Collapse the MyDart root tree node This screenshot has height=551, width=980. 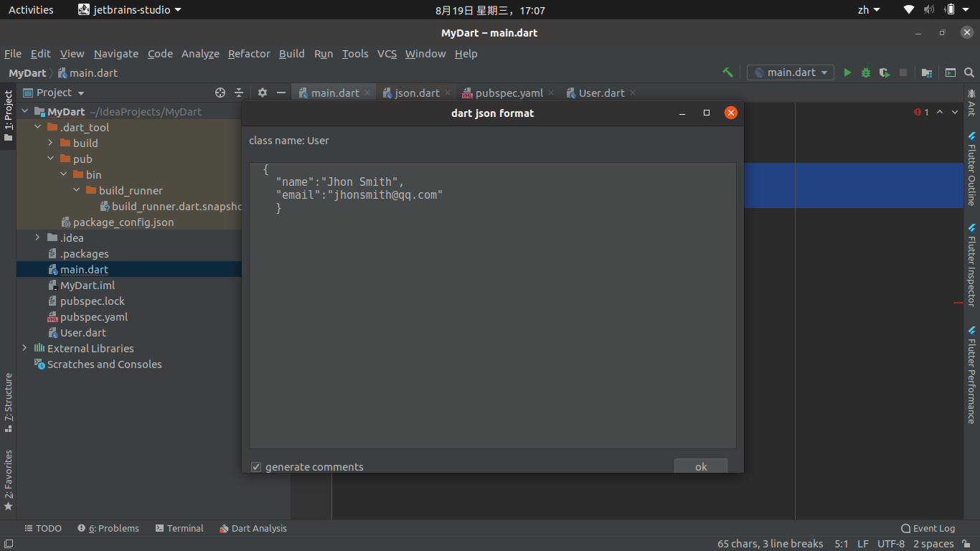(24, 112)
